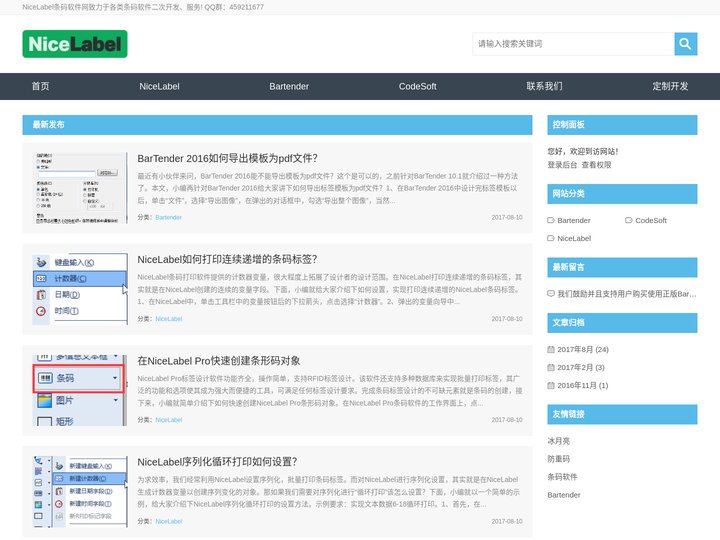This screenshot has width=720, height=540.
Task: Click thumbnail of the BarTender pdf export article
Action: (80, 188)
